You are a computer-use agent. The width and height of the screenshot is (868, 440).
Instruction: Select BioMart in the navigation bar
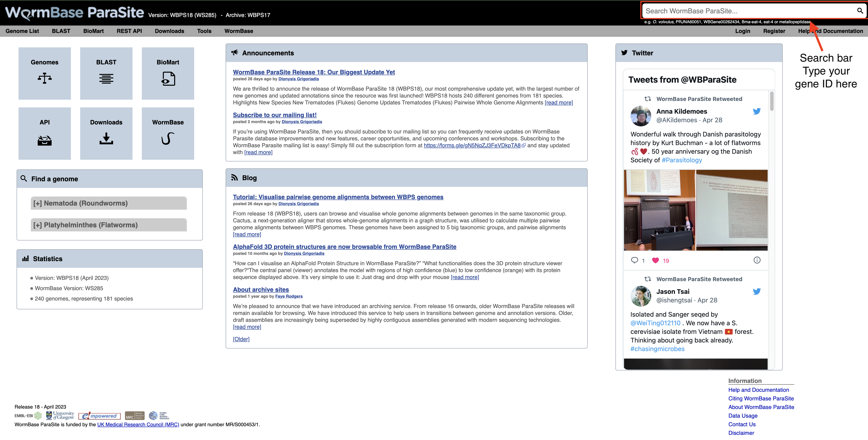coord(93,31)
